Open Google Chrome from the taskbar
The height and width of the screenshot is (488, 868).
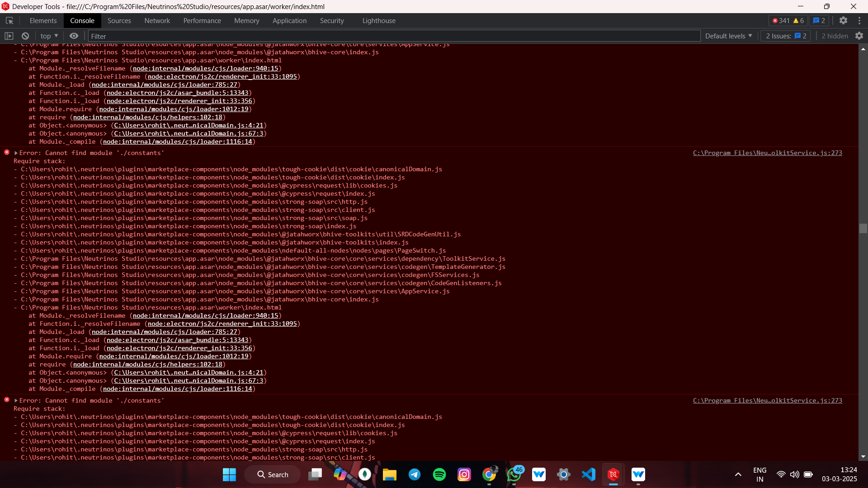(x=489, y=474)
